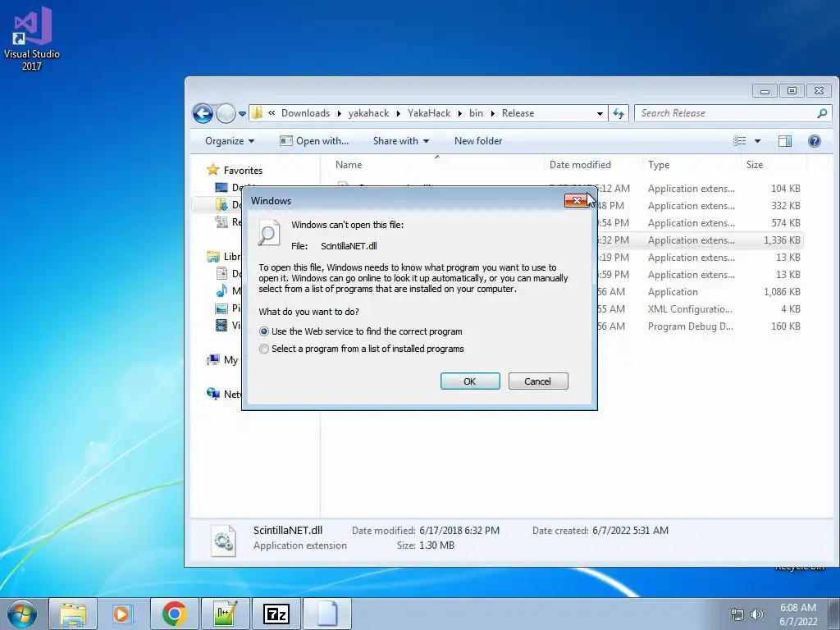
Task: Open the Windows Start button
Action: coord(21,614)
